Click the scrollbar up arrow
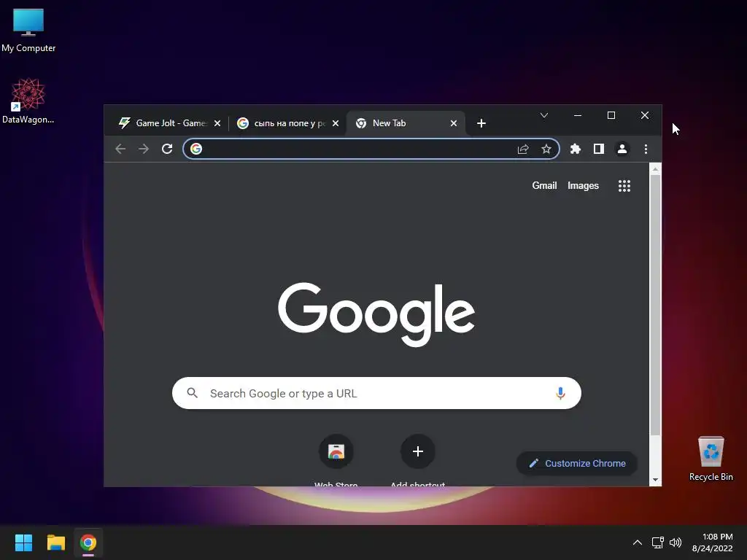 click(x=656, y=168)
